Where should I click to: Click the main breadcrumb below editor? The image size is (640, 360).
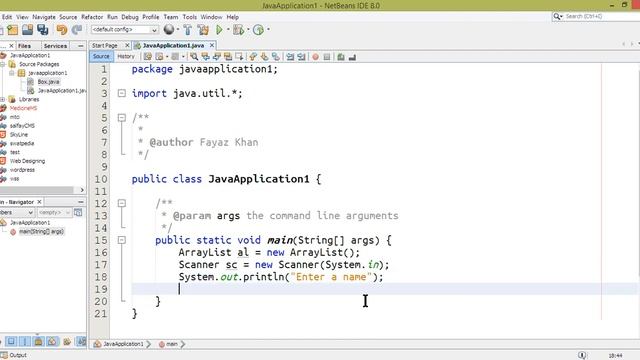point(172,344)
